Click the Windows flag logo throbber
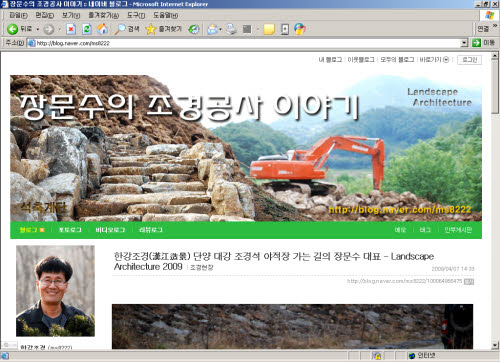Viewport: 500px width, 362px height. (x=489, y=15)
